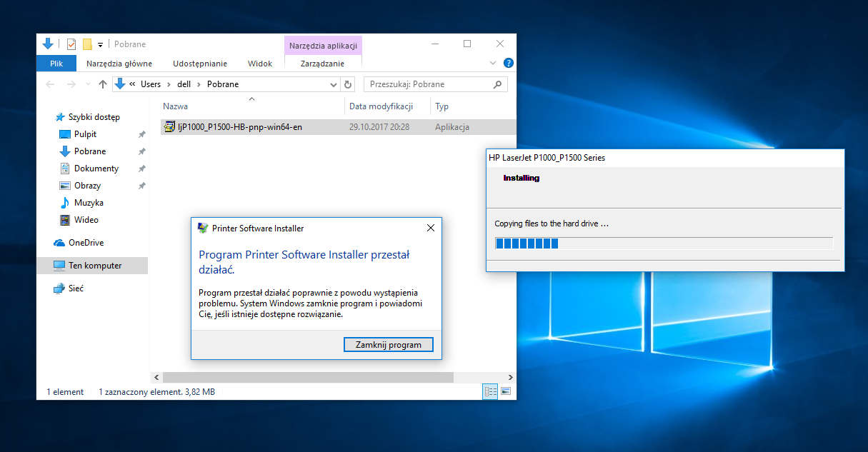Select the ljP1000_P1500-HB-pnp-win64-en application file
The width and height of the screenshot is (868, 452).
click(240, 127)
